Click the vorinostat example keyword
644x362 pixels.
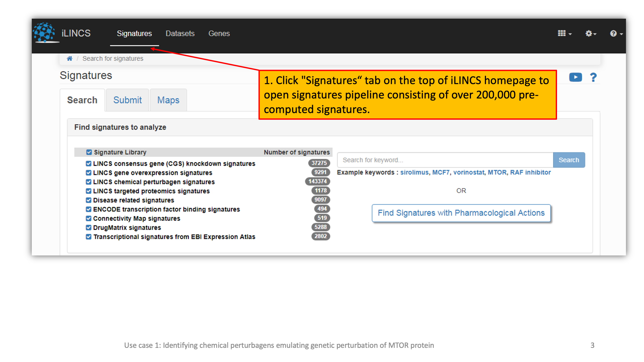point(469,172)
